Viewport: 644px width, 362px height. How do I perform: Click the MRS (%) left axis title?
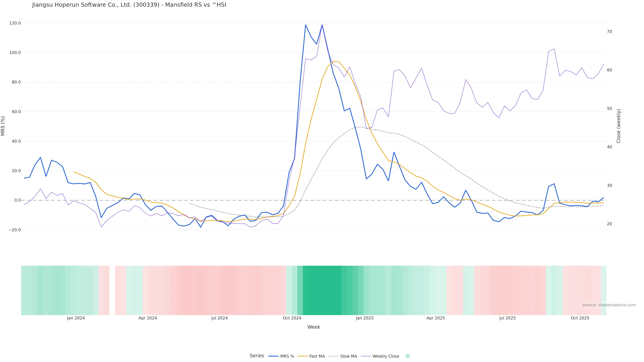coord(3,126)
